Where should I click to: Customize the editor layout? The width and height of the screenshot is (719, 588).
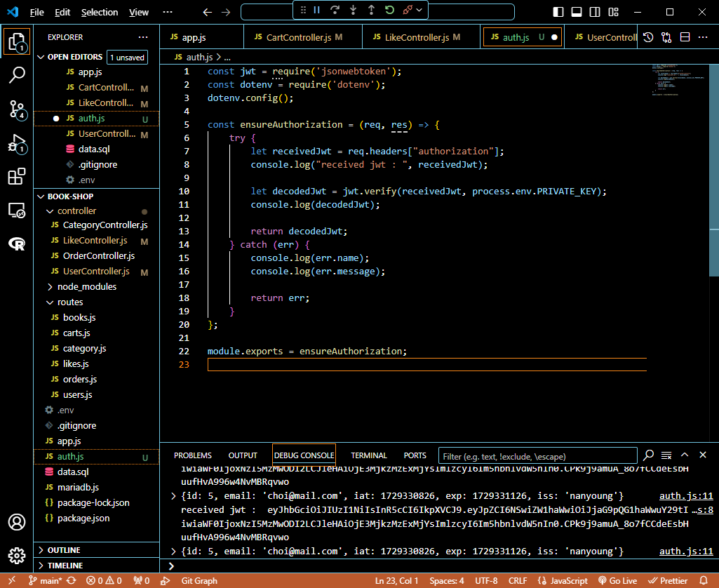(x=614, y=12)
